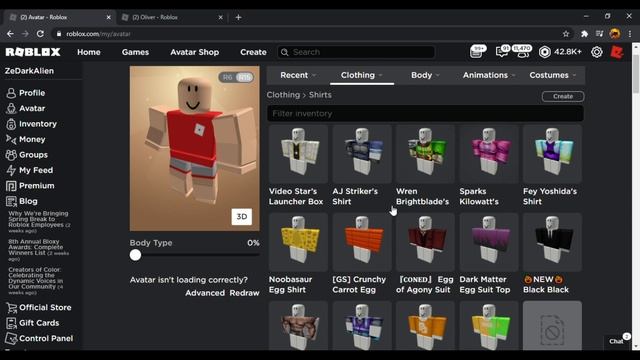Click the Redraw link
640x360 pixels.
pyautogui.click(x=244, y=293)
